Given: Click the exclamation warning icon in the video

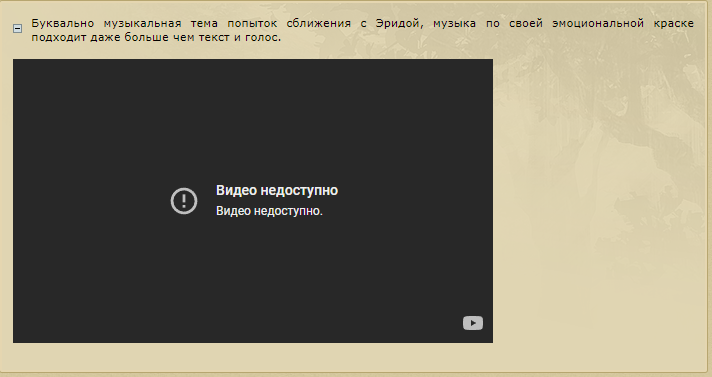Looking at the screenshot, I should coord(184,201).
